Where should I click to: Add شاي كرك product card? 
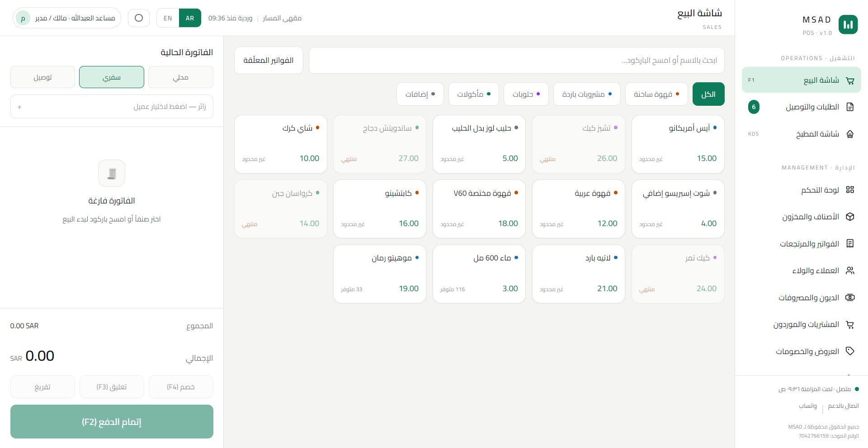(281, 144)
